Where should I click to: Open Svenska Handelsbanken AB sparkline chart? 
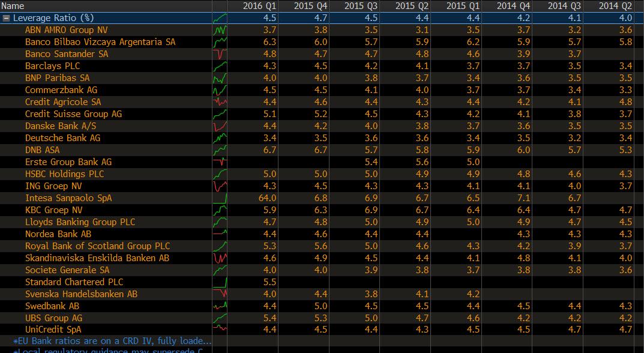coord(220,294)
